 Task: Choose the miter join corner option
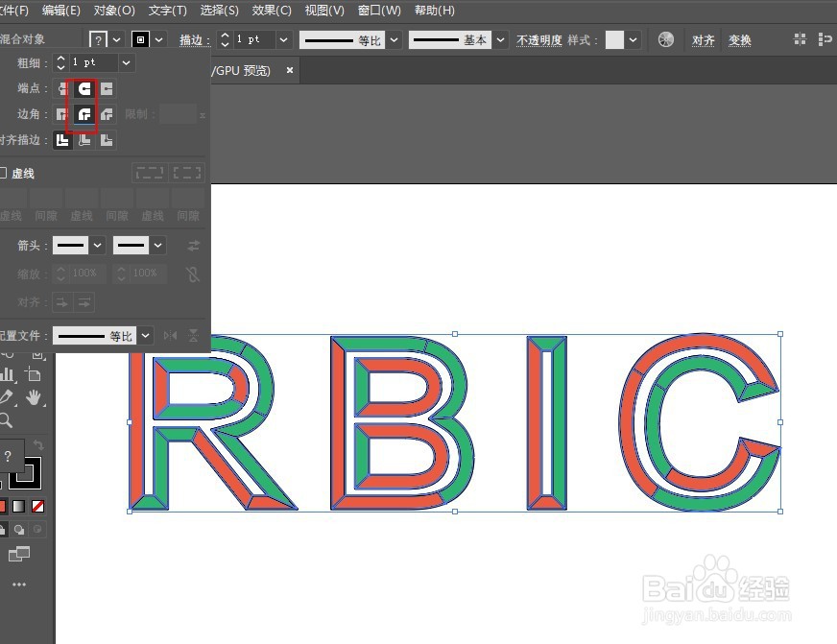pos(62,114)
